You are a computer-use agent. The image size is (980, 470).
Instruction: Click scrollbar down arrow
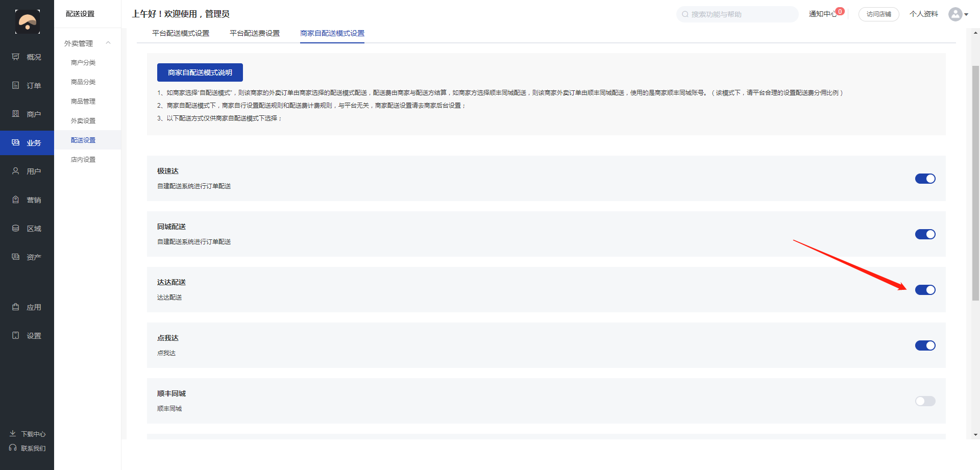pyautogui.click(x=976, y=435)
